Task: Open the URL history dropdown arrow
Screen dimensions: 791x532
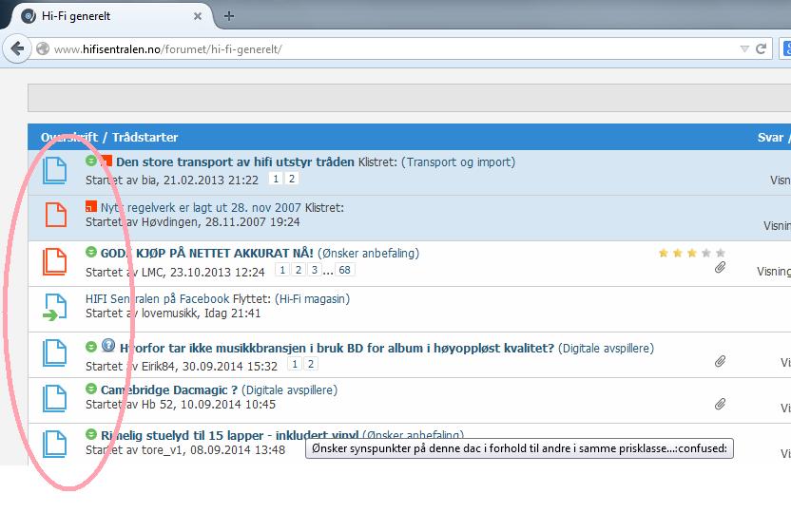Action: [x=744, y=48]
